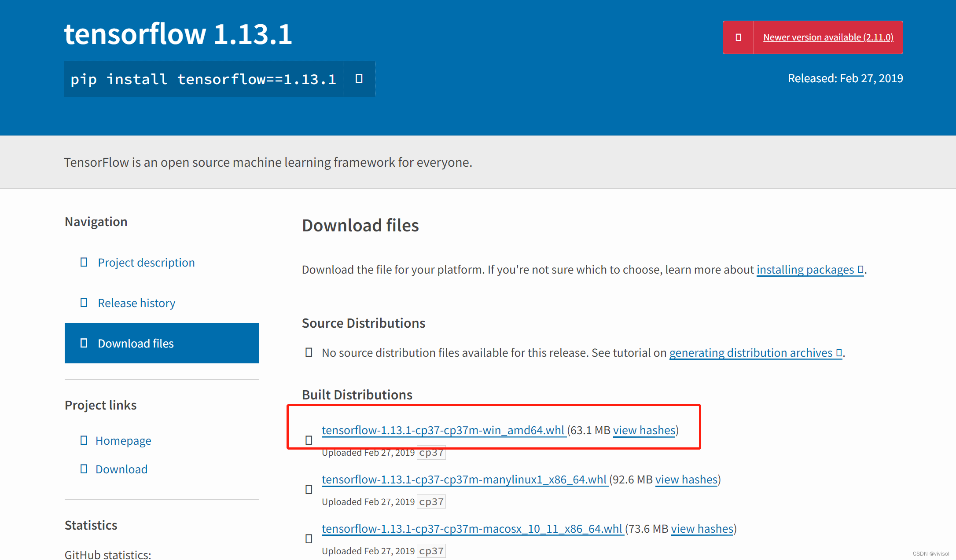Click the icon in Download files tab

84,343
